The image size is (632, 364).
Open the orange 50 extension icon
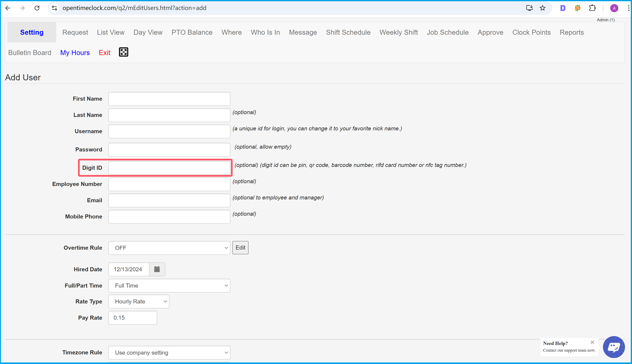point(577,8)
